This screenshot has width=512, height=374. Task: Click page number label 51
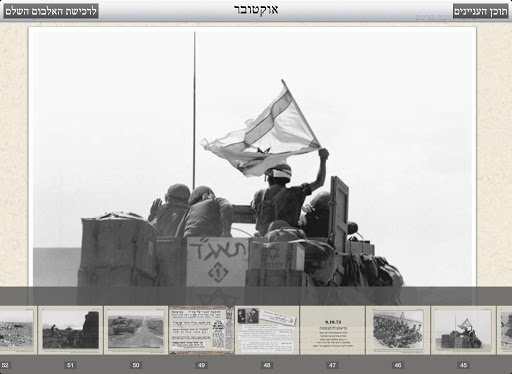tap(70, 365)
